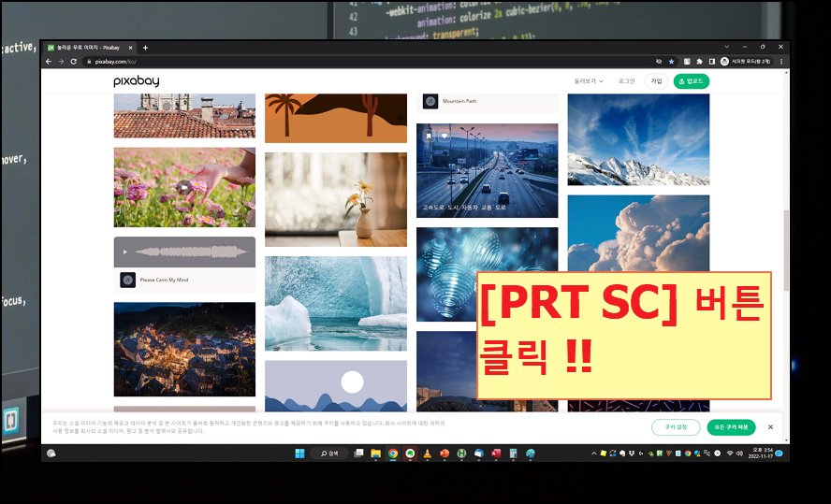The width and height of the screenshot is (831, 504).
Task: Open Task View on taskbar
Action: tap(358, 454)
